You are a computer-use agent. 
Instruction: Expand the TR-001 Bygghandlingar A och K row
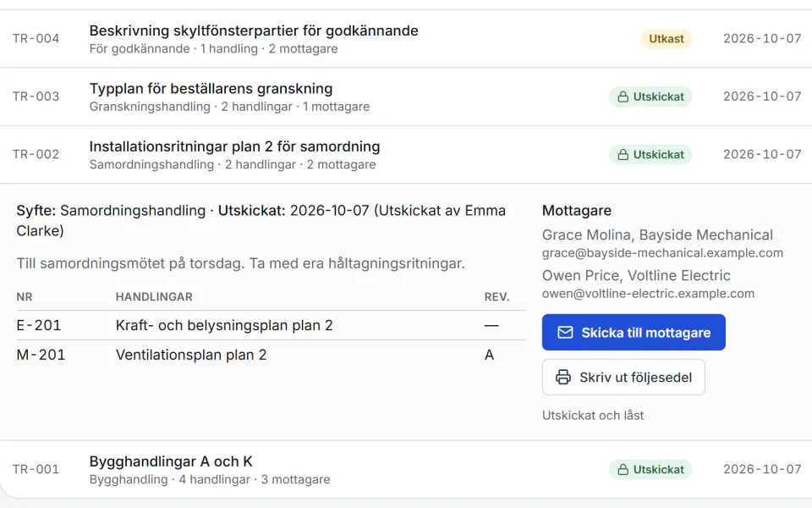pyautogui.click(x=406, y=470)
